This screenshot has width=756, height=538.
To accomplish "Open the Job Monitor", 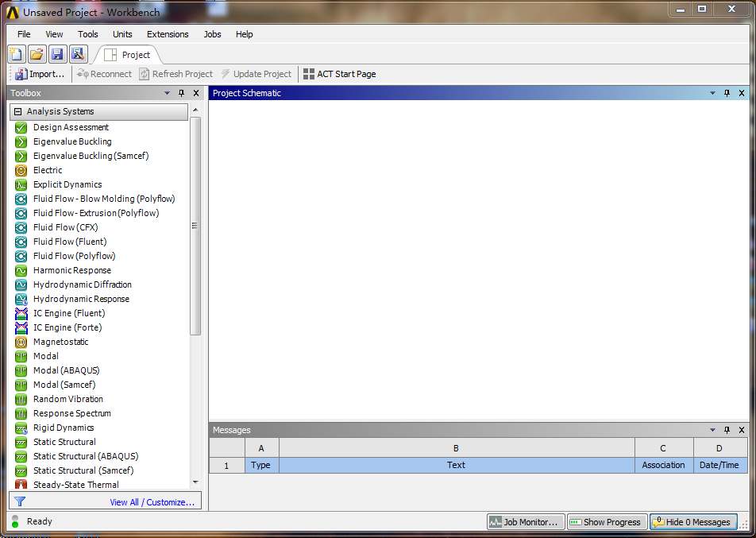I will [x=525, y=521].
